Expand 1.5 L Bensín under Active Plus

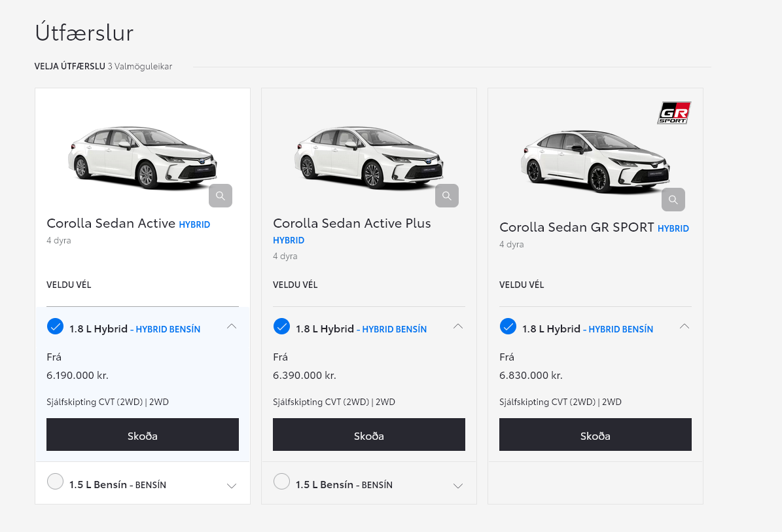pyautogui.click(x=458, y=486)
